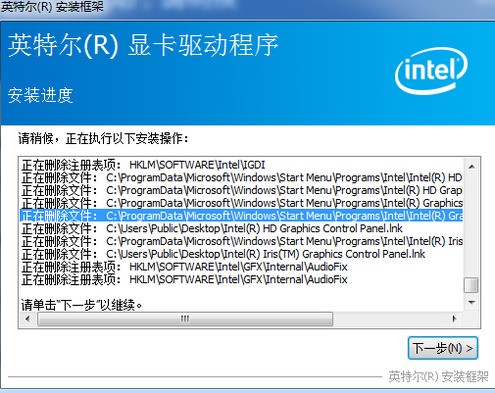
Task: Click the 下一步(N) > button
Action: 443,348
